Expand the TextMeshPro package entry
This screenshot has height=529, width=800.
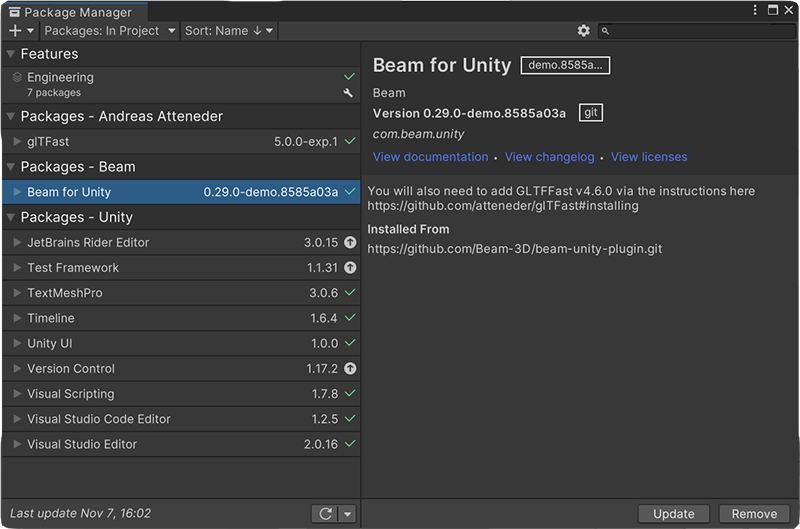(17, 293)
